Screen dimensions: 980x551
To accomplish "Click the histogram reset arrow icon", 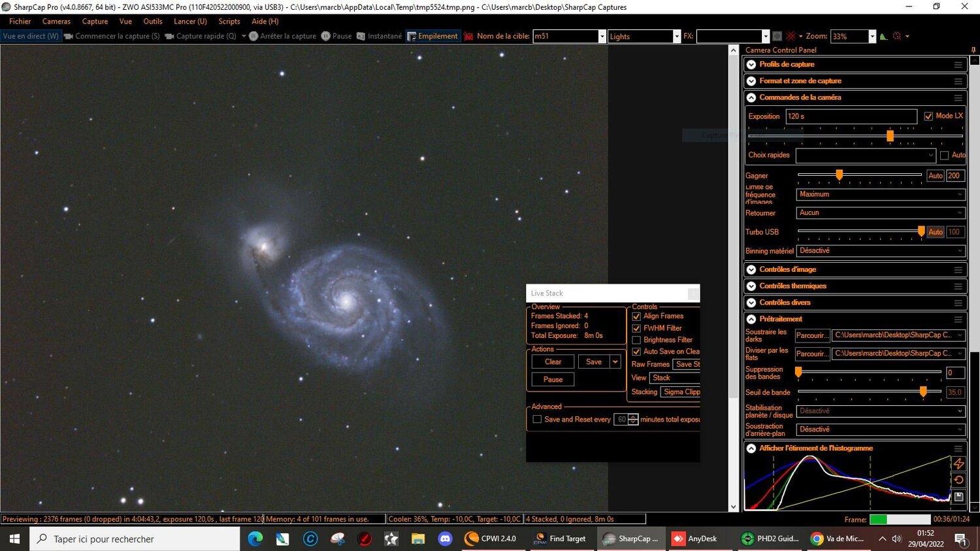I will click(x=959, y=479).
